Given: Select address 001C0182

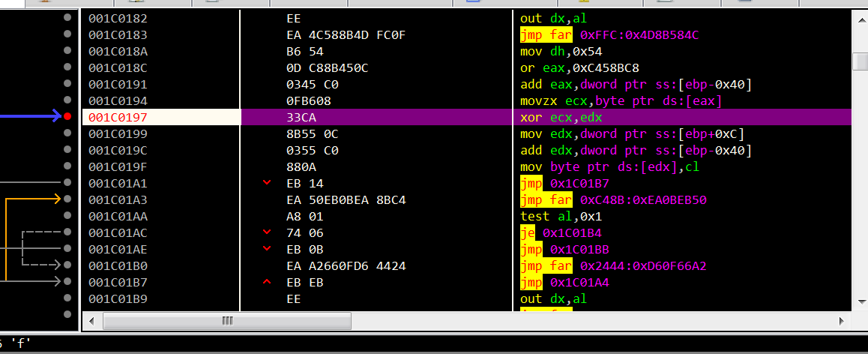Looking at the screenshot, I should pos(118,18).
